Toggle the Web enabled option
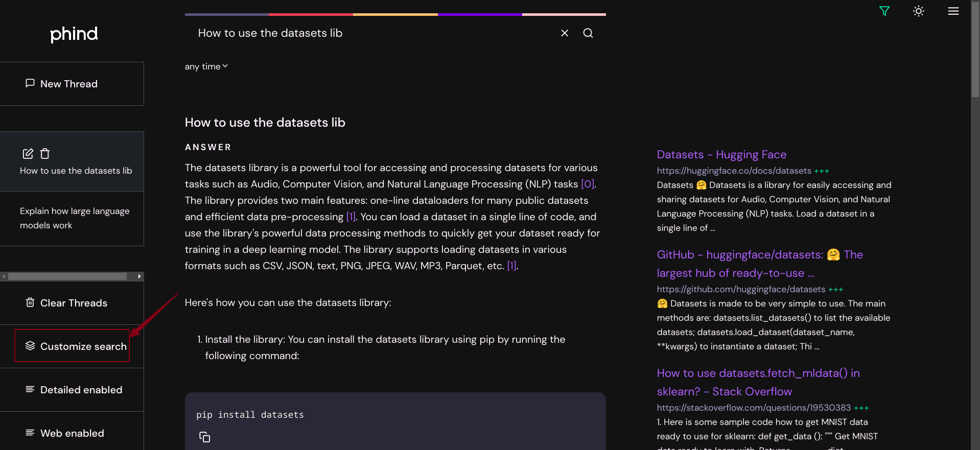Image resolution: width=980 pixels, height=450 pixels. click(x=72, y=433)
